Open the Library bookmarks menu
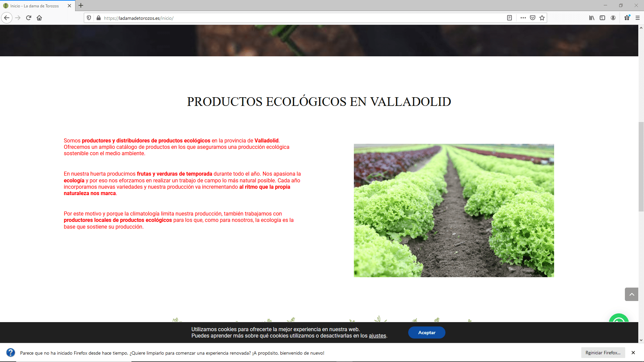 click(x=592, y=18)
